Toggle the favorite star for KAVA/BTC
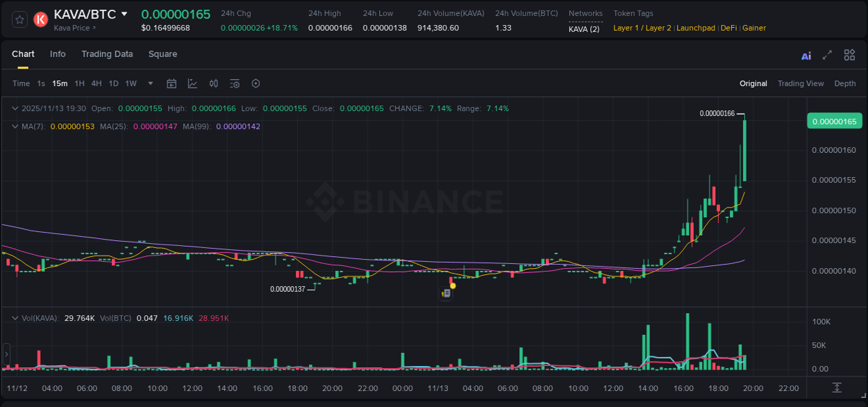This screenshot has width=868, height=407. [19, 19]
